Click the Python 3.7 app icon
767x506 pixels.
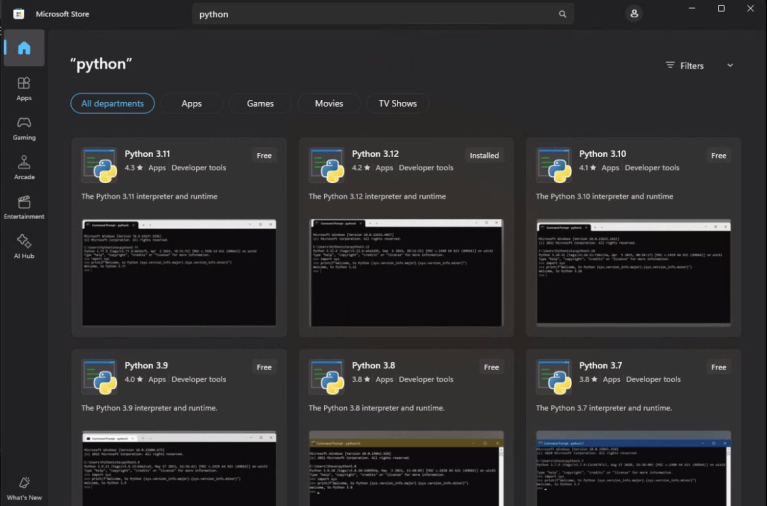[x=554, y=377]
